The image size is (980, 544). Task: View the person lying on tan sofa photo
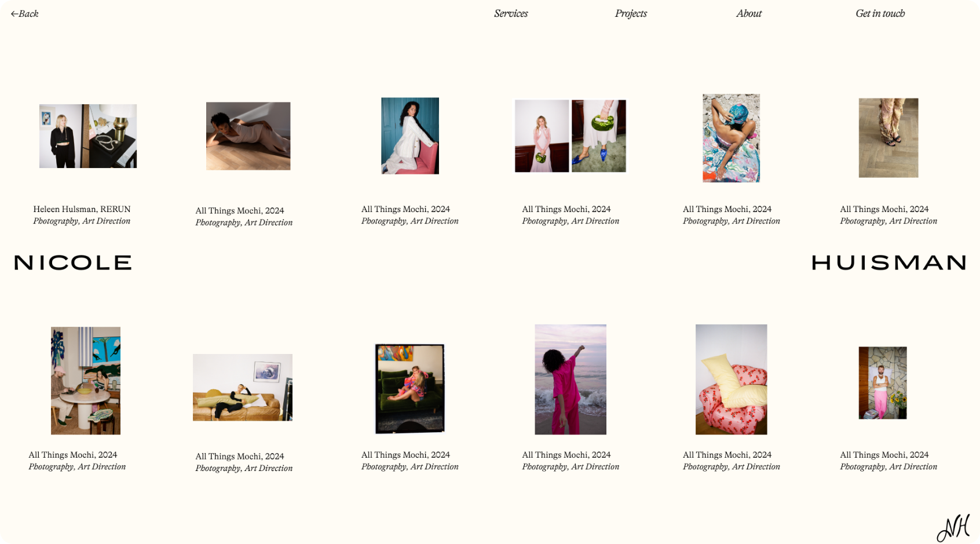[243, 388]
